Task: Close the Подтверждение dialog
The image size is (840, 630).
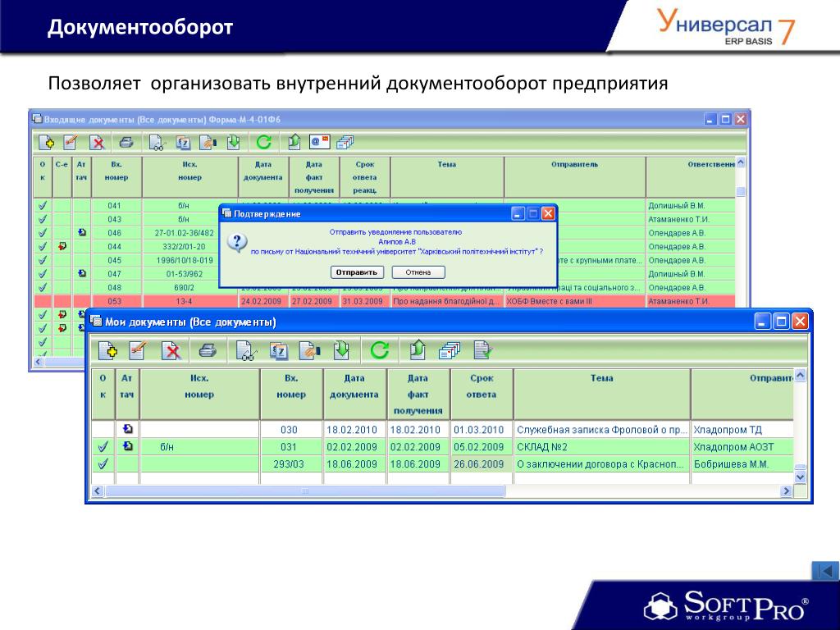Action: [x=548, y=214]
